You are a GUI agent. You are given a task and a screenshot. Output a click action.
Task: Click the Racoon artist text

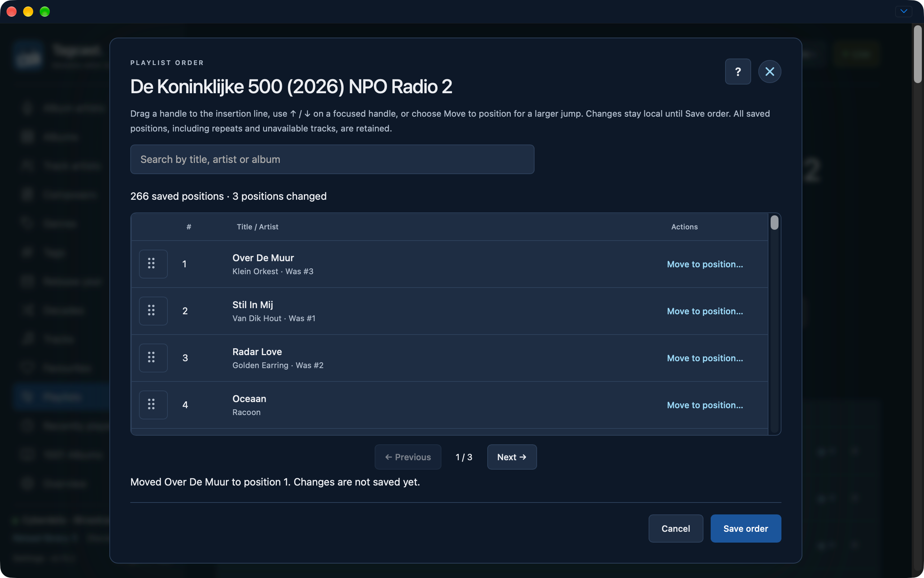tap(246, 413)
